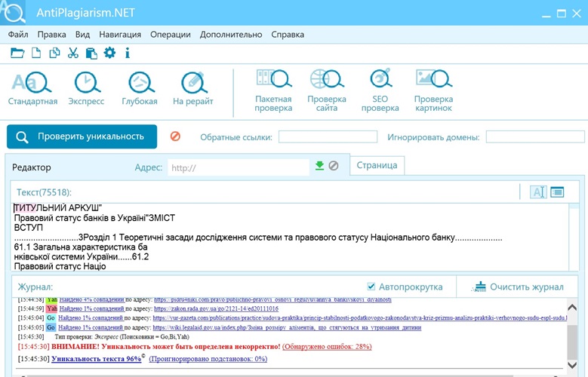This screenshot has height=377, width=588.
Task: Select the Глубокая check mode
Action: 140,88
